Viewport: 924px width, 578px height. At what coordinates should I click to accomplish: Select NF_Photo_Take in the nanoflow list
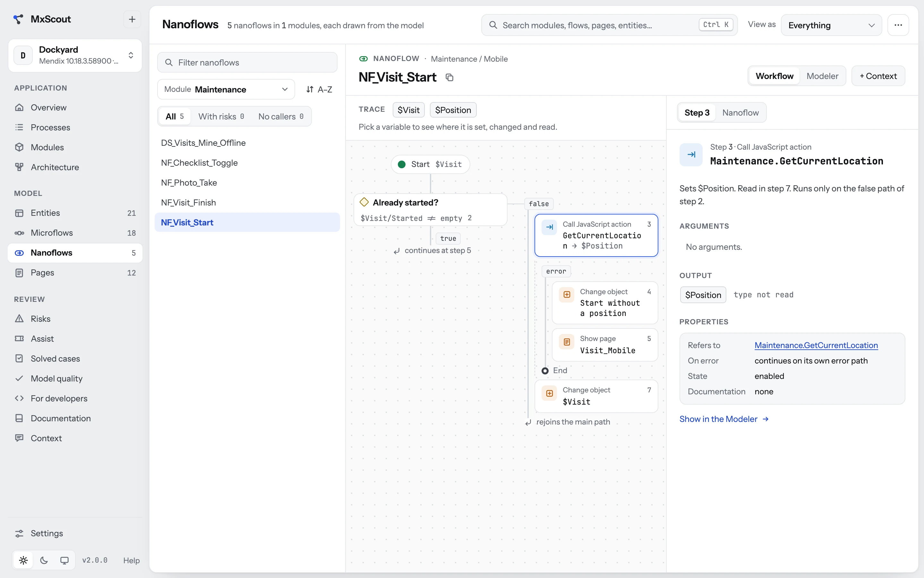247,183
